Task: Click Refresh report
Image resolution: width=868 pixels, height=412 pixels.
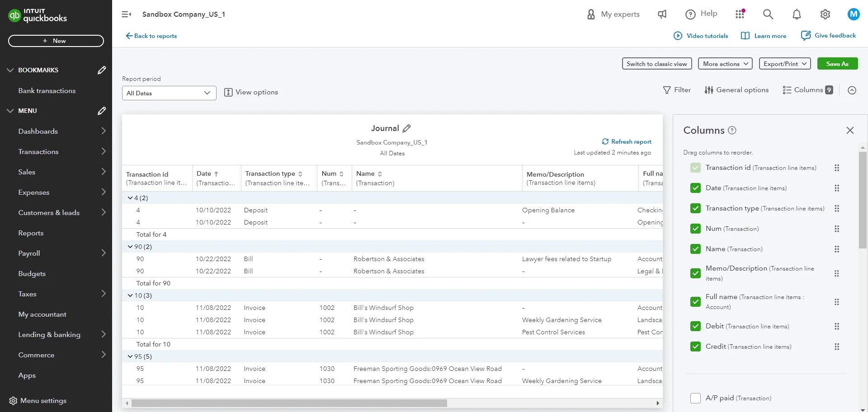Action: tap(627, 141)
